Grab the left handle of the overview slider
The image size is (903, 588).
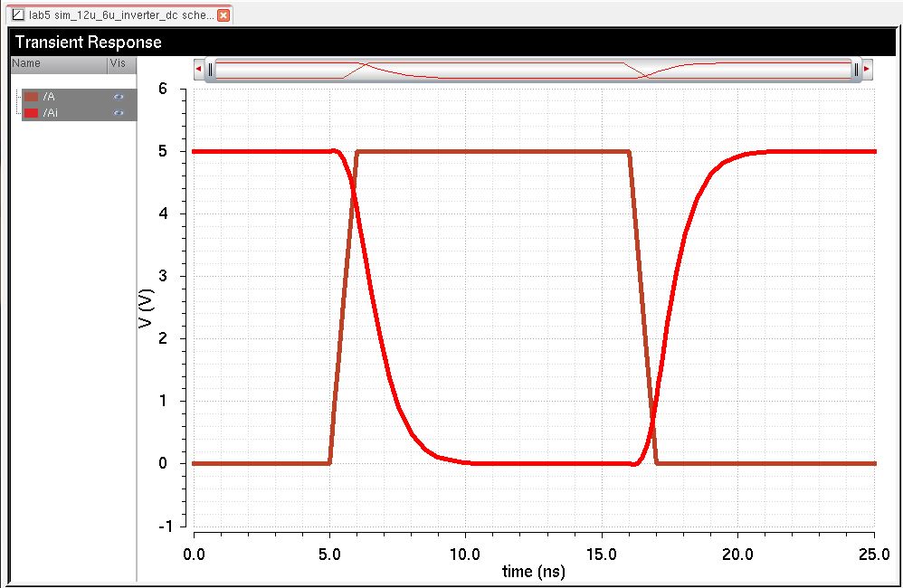tap(210, 69)
